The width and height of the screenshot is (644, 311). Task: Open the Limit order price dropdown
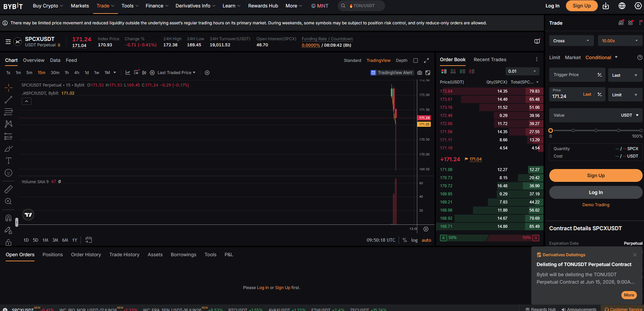tap(625, 95)
